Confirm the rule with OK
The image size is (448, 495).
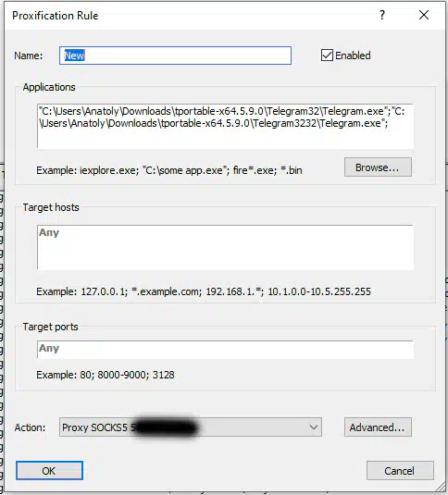pyautogui.click(x=49, y=470)
